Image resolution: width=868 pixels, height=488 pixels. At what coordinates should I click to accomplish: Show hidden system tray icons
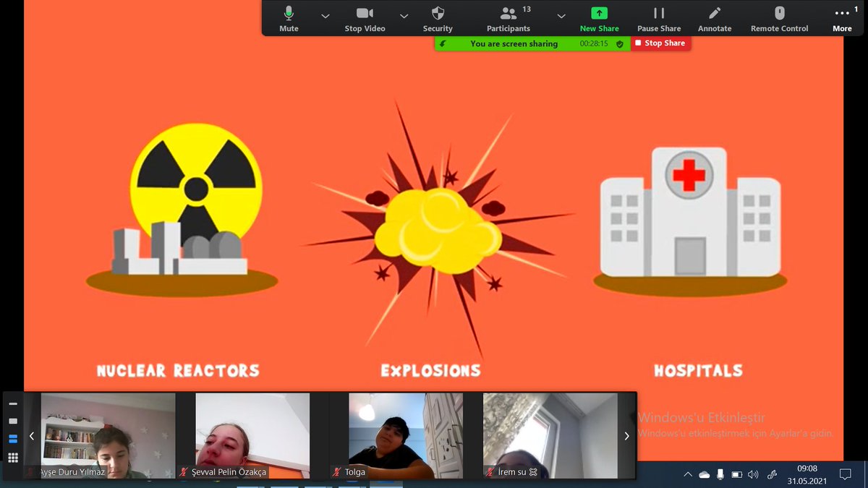coord(687,474)
